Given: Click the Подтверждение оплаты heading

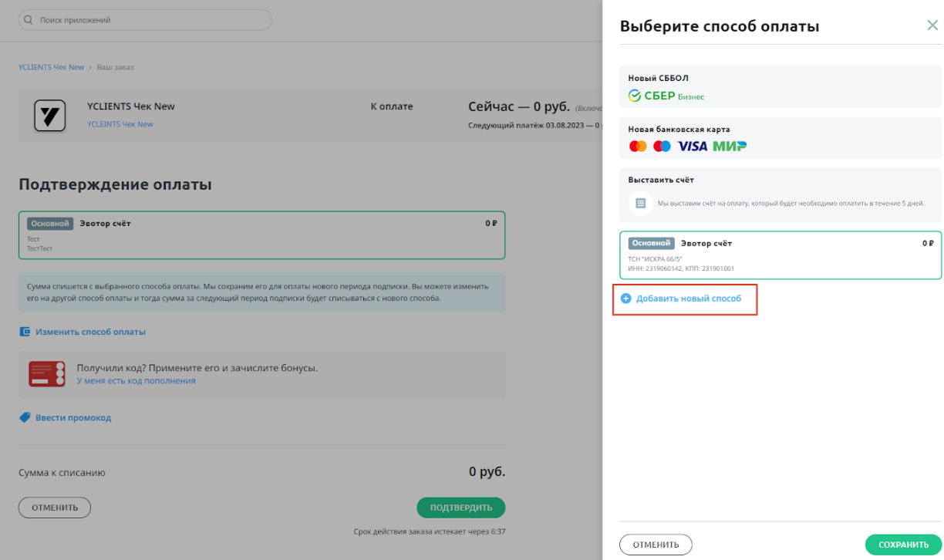Looking at the screenshot, I should [x=115, y=184].
